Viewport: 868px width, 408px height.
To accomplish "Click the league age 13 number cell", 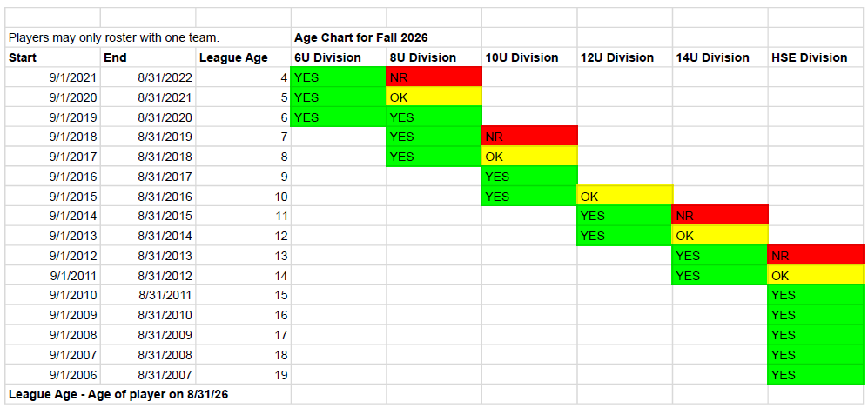I will pos(243,256).
